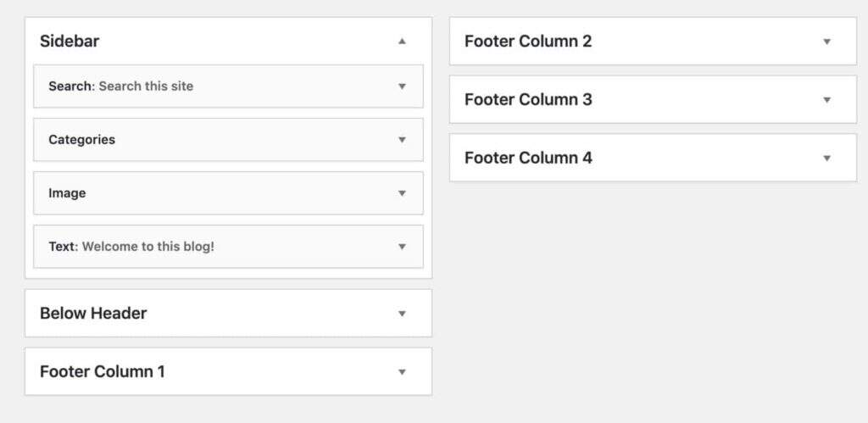Expand the Image widget arrow
The image size is (868, 423).
coord(402,193)
